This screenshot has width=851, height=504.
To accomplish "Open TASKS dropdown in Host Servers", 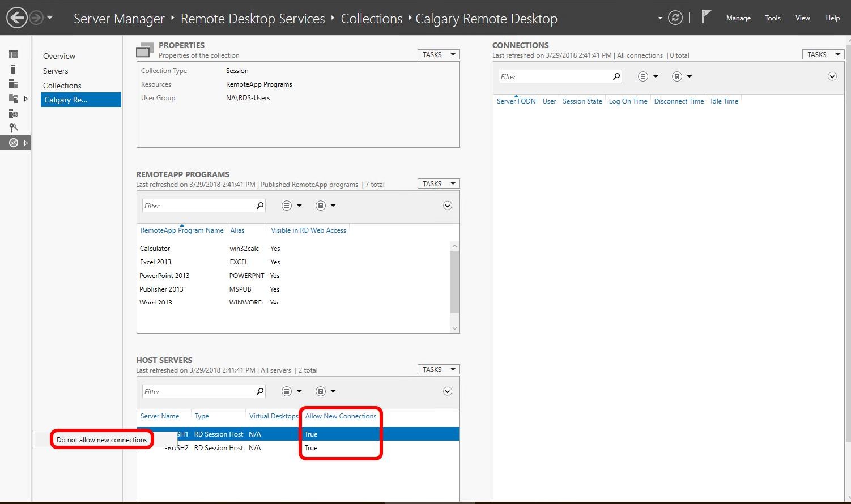I will (439, 369).
